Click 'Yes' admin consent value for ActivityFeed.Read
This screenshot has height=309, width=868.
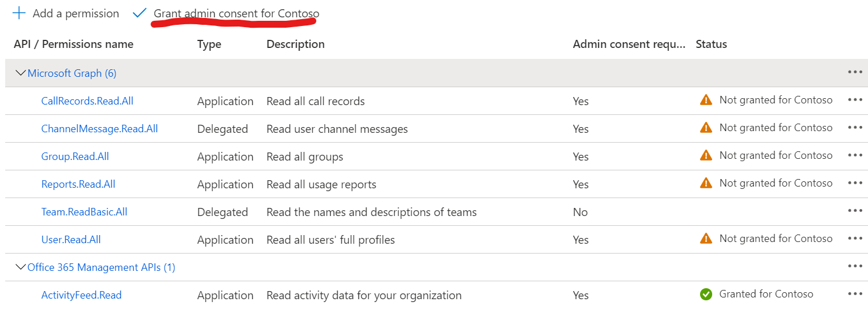[x=581, y=295]
